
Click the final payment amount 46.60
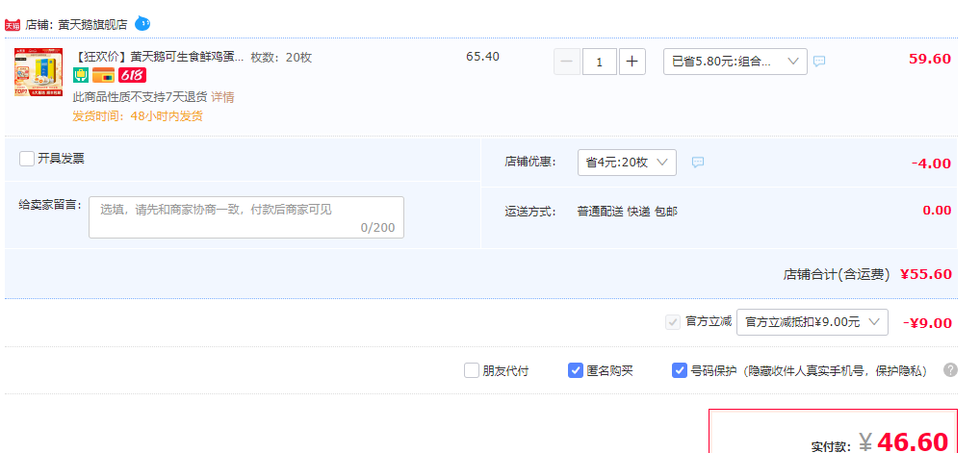(x=914, y=441)
